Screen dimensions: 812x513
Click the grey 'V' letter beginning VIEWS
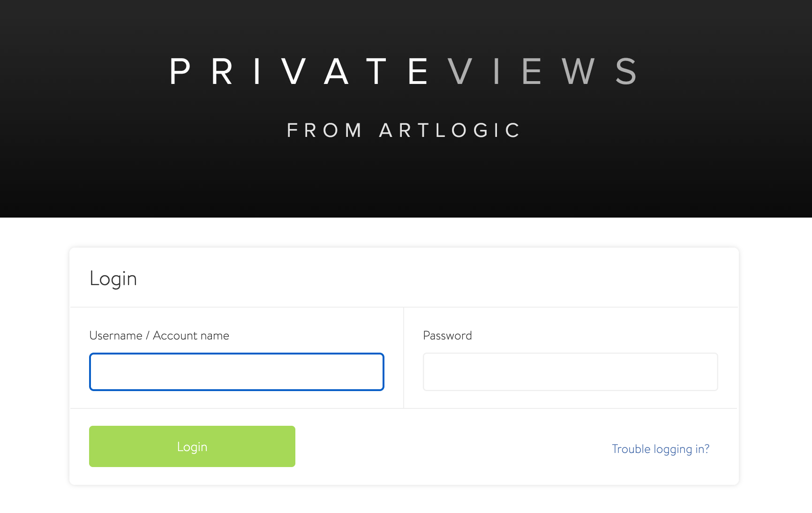coord(459,72)
